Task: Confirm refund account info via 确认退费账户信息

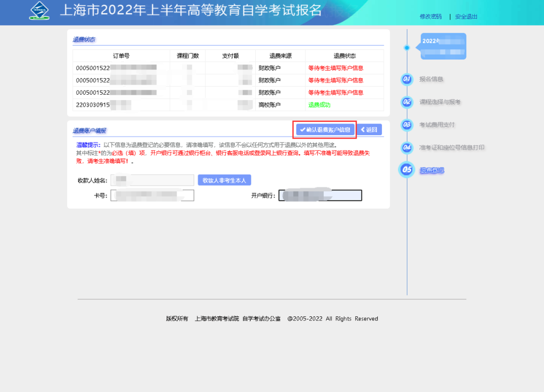Action: [324, 129]
